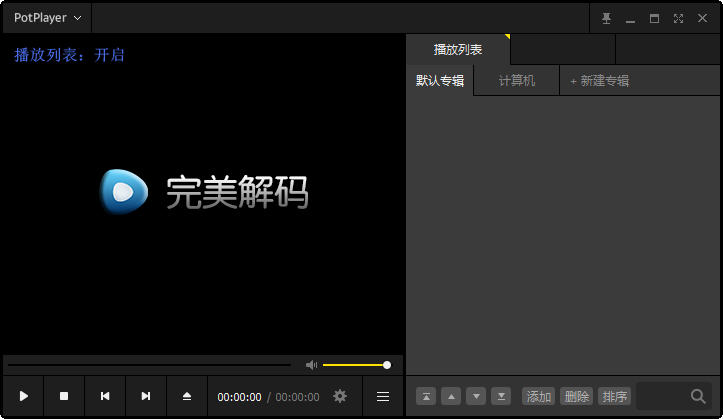Toggle the current time display 00:00:00
Image resolution: width=723 pixels, height=419 pixels.
pyautogui.click(x=239, y=397)
